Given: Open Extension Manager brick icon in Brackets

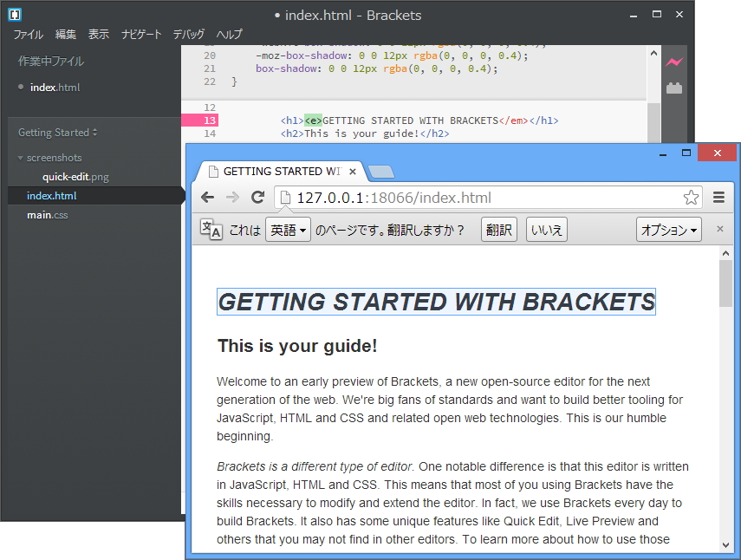Looking at the screenshot, I should click(674, 88).
